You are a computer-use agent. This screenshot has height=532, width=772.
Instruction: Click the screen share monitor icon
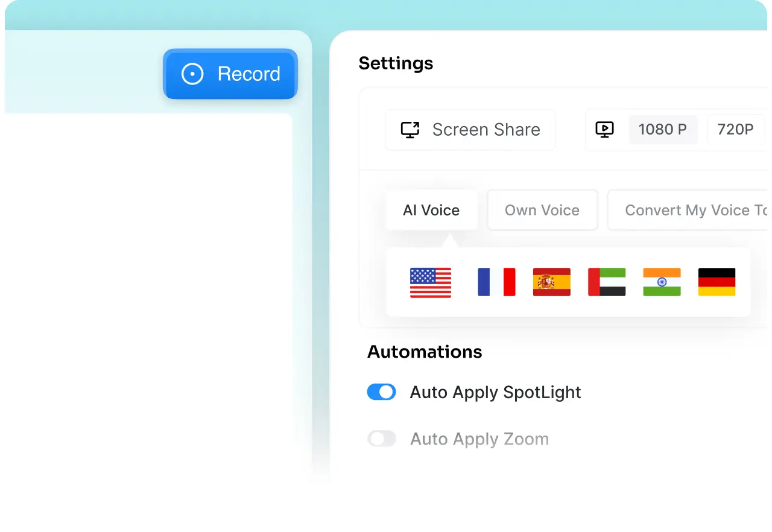click(x=410, y=130)
